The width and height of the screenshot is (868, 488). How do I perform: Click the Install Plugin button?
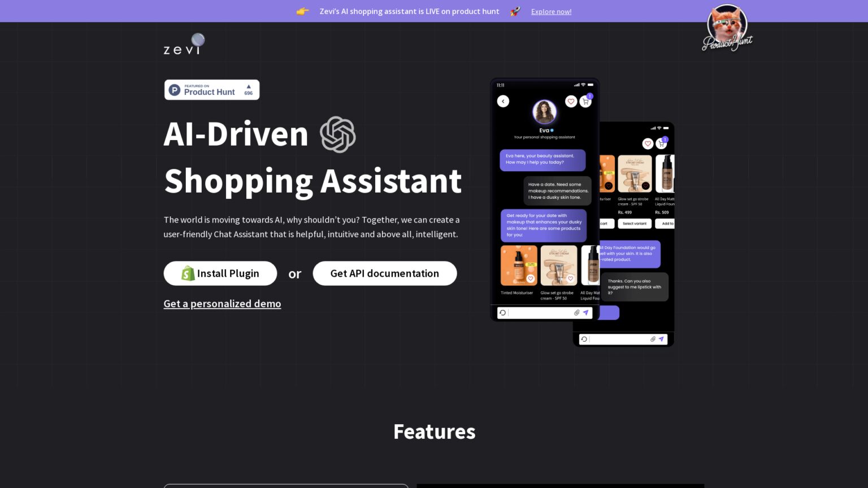coord(220,273)
